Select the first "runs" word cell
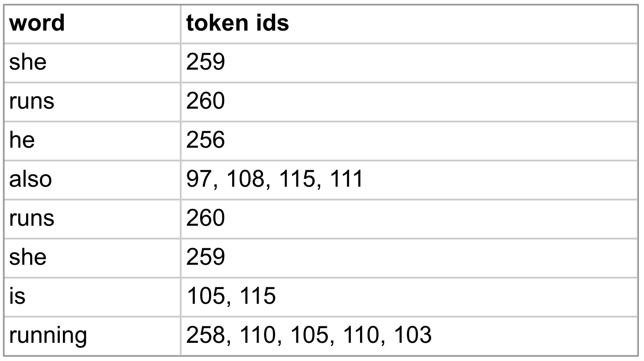 tap(31, 102)
